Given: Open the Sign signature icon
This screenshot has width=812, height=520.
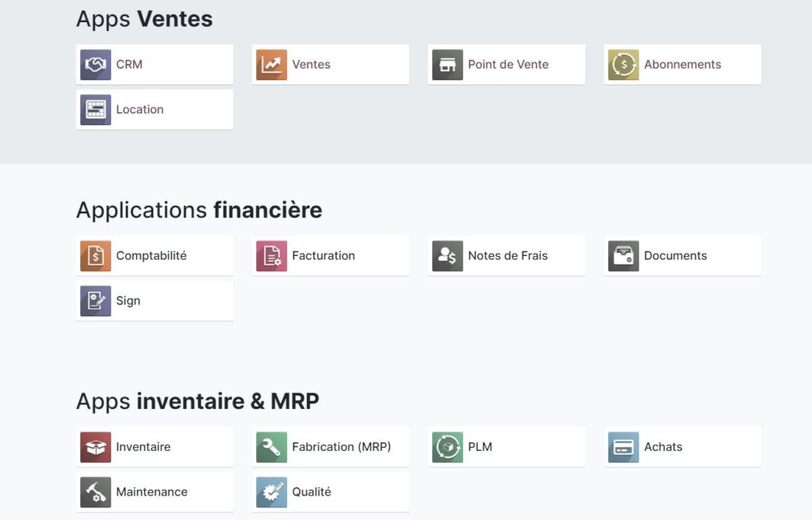Looking at the screenshot, I should click(94, 300).
